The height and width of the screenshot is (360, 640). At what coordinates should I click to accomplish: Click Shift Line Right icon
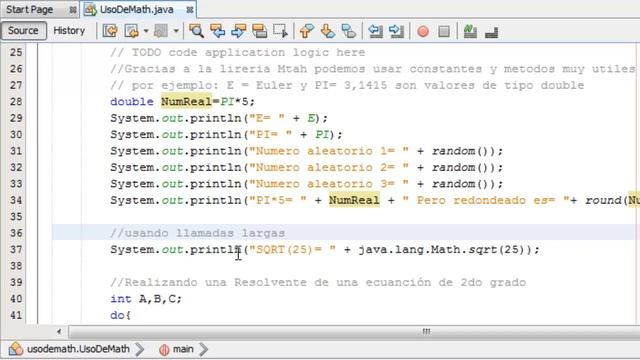point(396,31)
